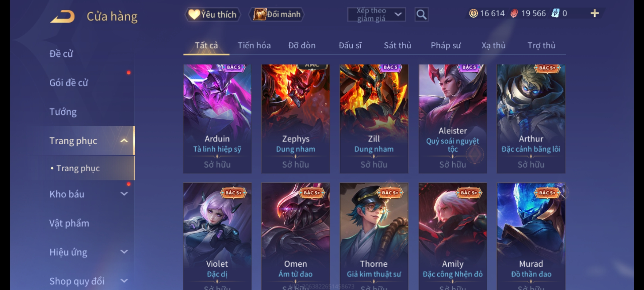Open the Đổi mảnh chest exchange
The image size is (644, 290).
277,15
